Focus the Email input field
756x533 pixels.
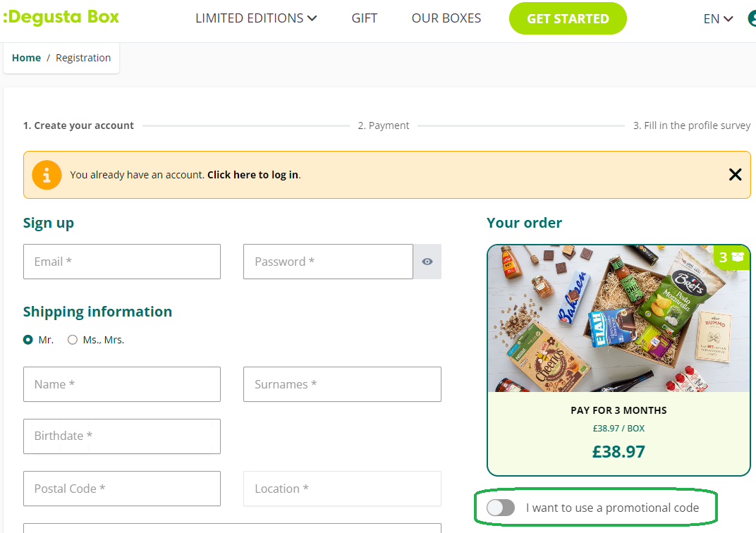[121, 262]
